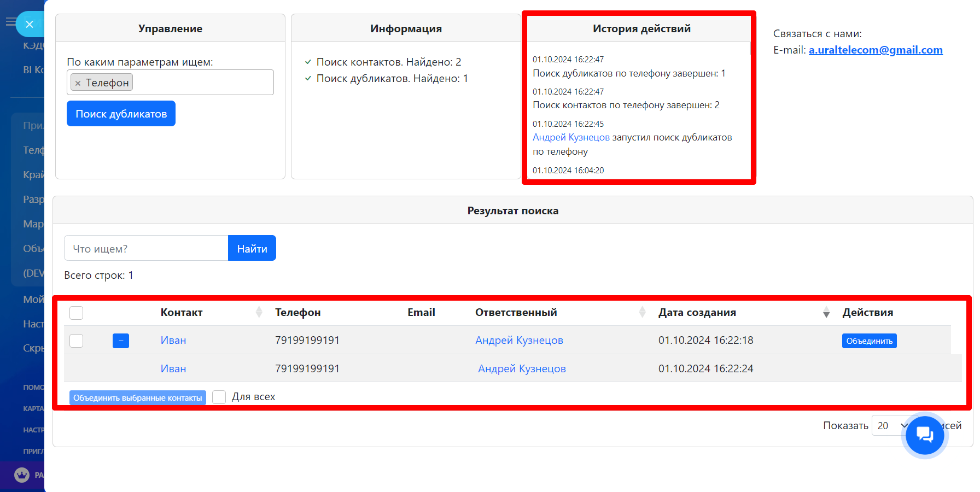Open the crown icon in sidebar
The height and width of the screenshot is (492, 980).
pos(22,475)
